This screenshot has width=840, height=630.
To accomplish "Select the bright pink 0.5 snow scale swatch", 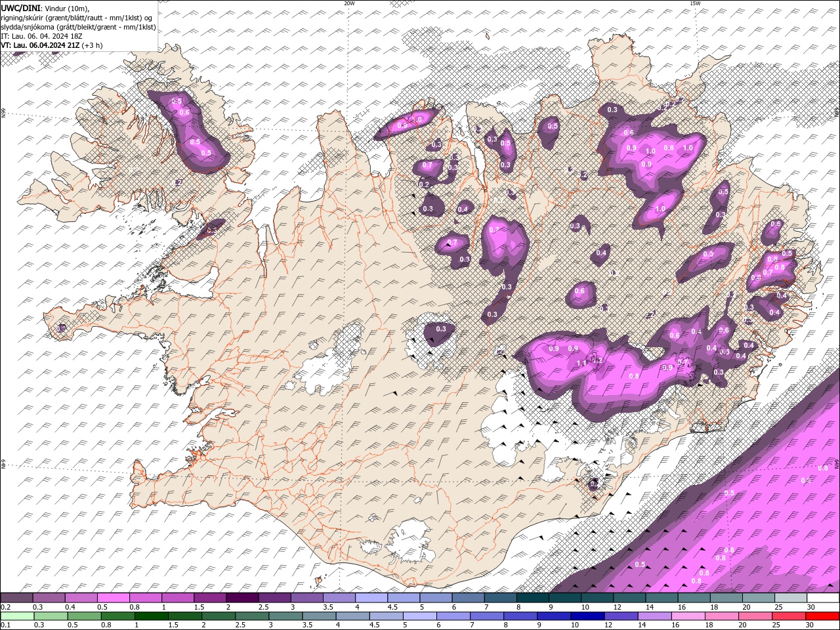I will (x=113, y=598).
